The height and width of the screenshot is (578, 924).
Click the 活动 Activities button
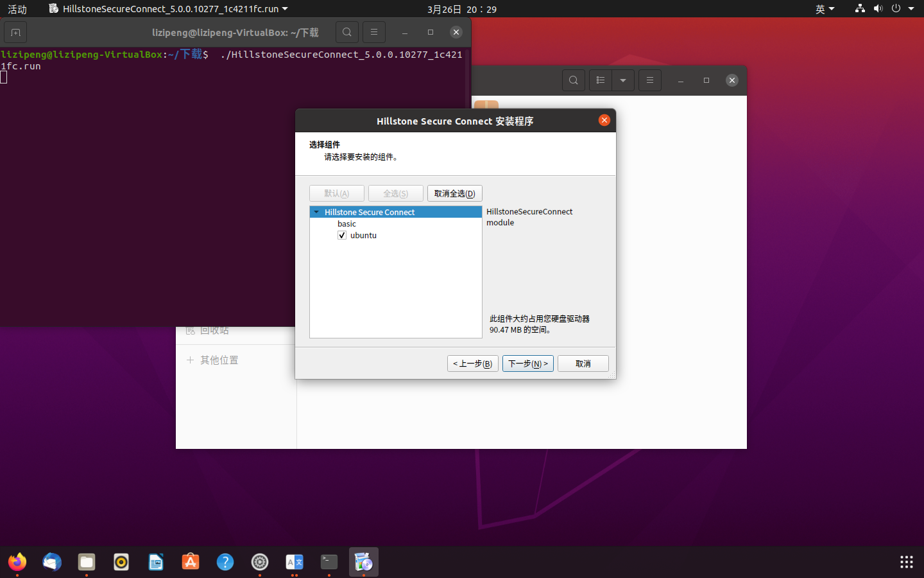[x=17, y=9]
